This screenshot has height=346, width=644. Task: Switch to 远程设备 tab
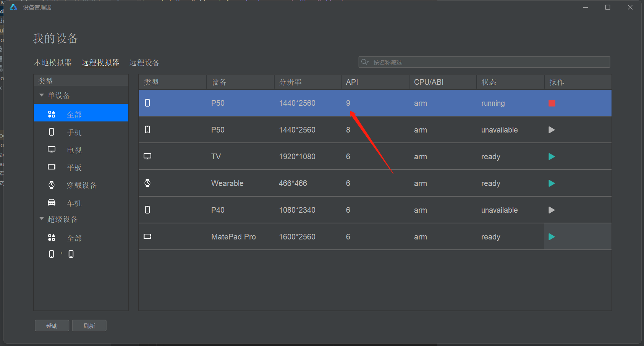tap(144, 63)
